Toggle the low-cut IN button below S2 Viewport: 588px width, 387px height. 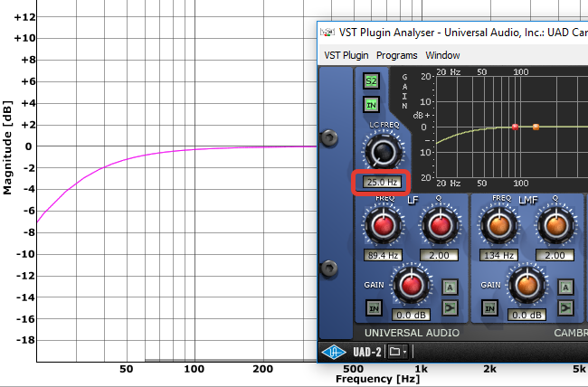click(x=371, y=105)
